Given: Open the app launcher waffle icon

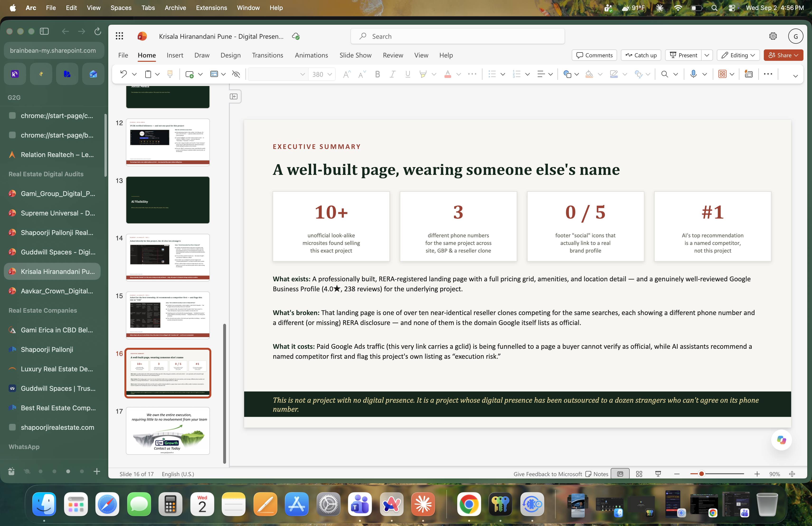Looking at the screenshot, I should pos(119,36).
